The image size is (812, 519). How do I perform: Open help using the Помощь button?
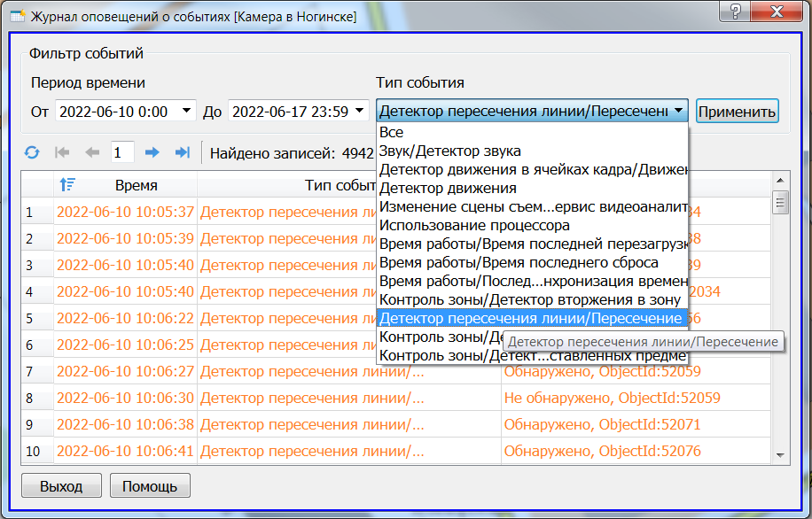point(149,485)
